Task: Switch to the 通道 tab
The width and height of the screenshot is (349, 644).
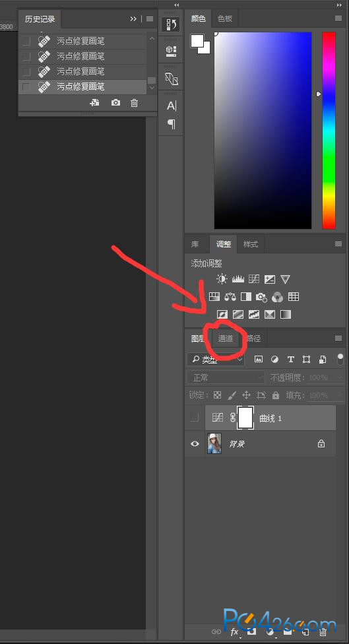Action: pyautogui.click(x=226, y=338)
